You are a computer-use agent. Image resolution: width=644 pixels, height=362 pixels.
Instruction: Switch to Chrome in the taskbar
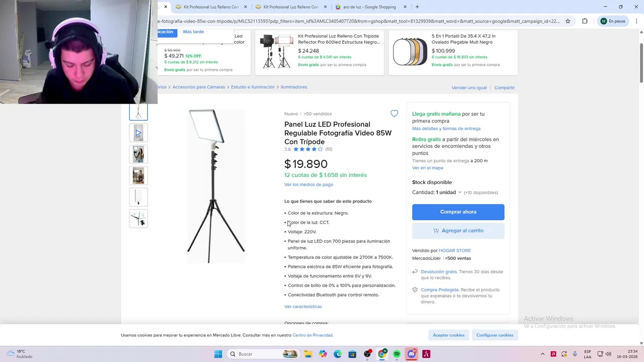(382, 354)
